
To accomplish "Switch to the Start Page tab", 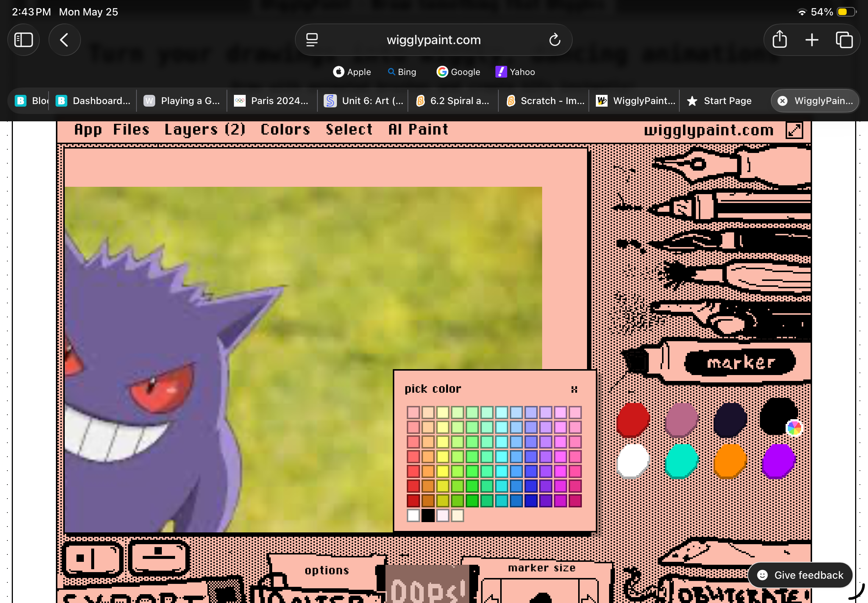I will click(725, 101).
